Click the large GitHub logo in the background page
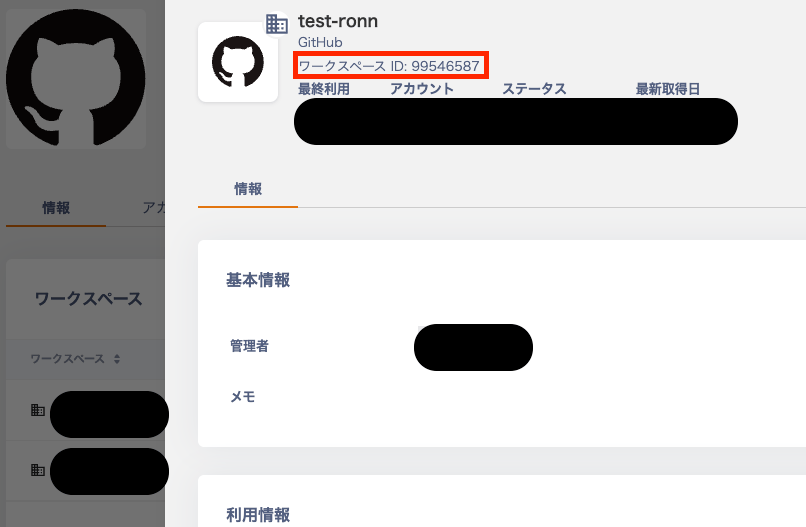The height and width of the screenshot is (527, 806). click(76, 79)
